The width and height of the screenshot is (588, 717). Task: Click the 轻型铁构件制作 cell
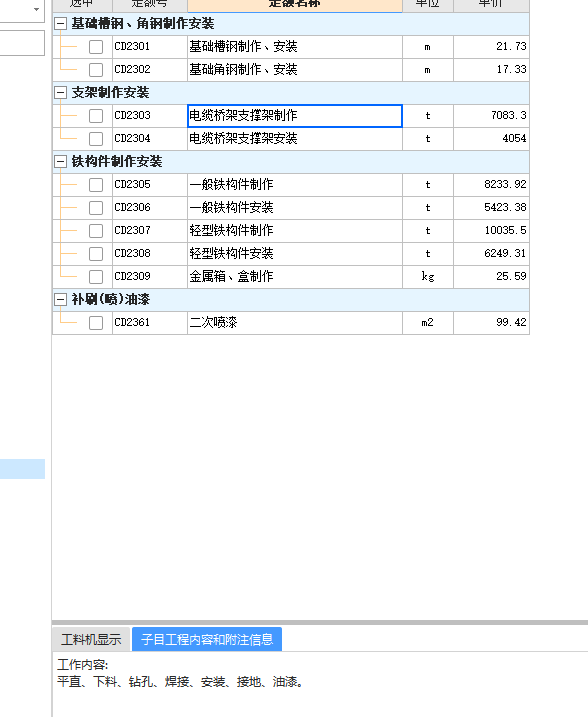point(295,230)
